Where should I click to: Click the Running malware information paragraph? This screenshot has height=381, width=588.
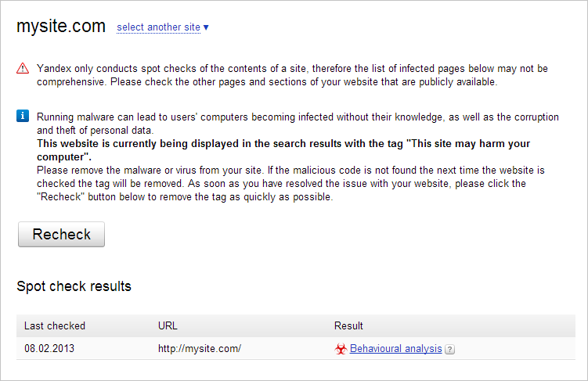point(298,124)
